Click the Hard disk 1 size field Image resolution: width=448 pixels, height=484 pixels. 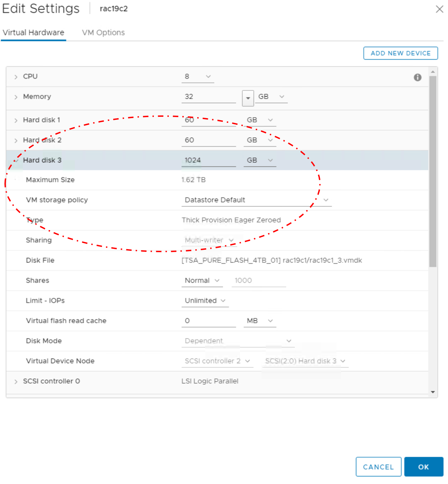point(209,120)
